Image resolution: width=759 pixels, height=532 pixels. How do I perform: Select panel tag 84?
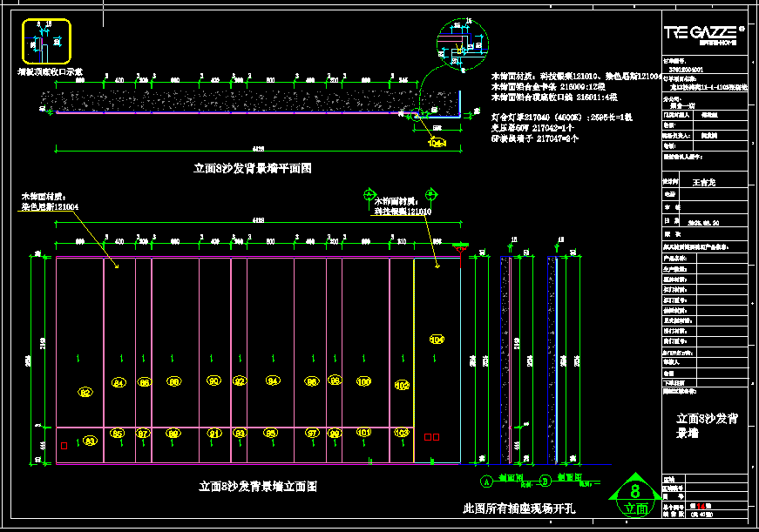click(119, 382)
